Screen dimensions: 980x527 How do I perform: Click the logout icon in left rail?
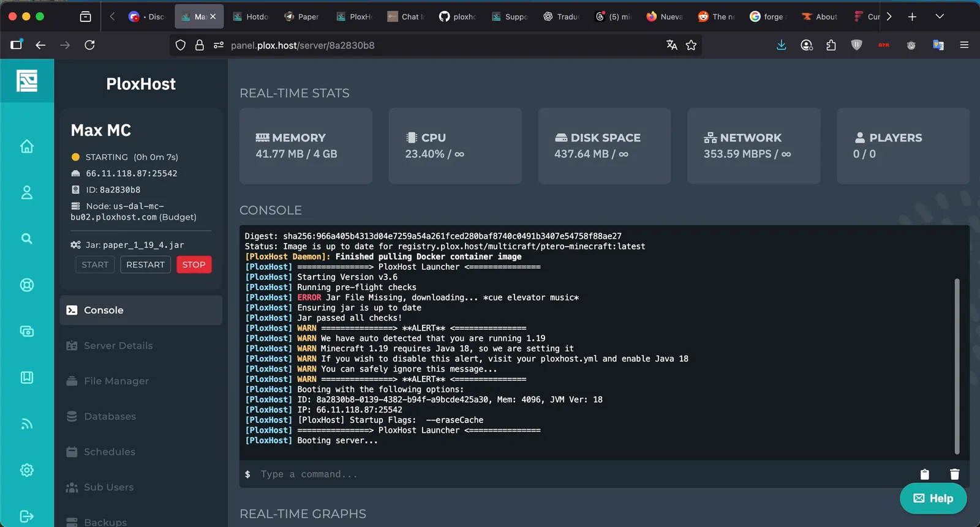click(x=27, y=516)
